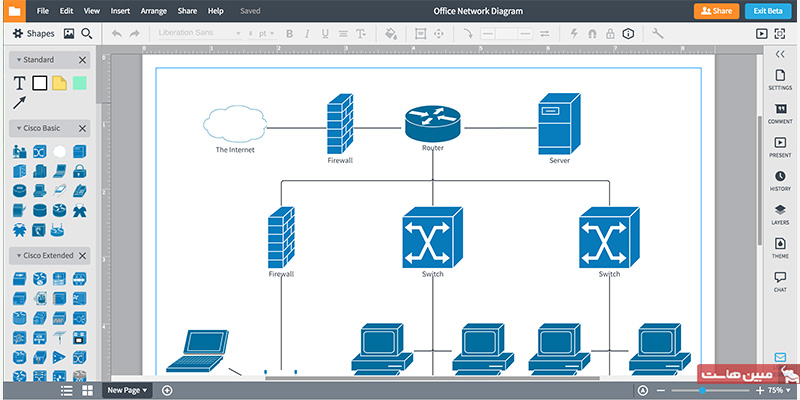This screenshot has height=400, width=800.
Task: Click the Exit Beta button
Action: [x=770, y=11]
